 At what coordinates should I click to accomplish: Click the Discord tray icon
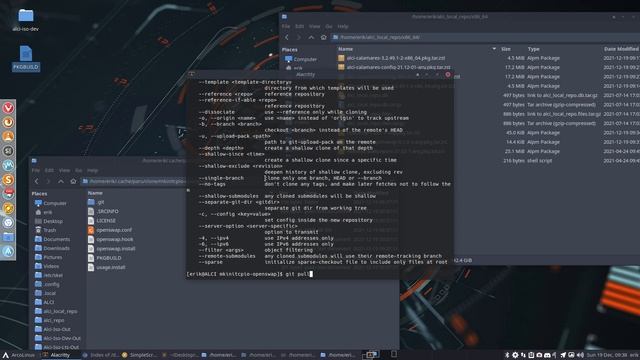tap(547, 355)
